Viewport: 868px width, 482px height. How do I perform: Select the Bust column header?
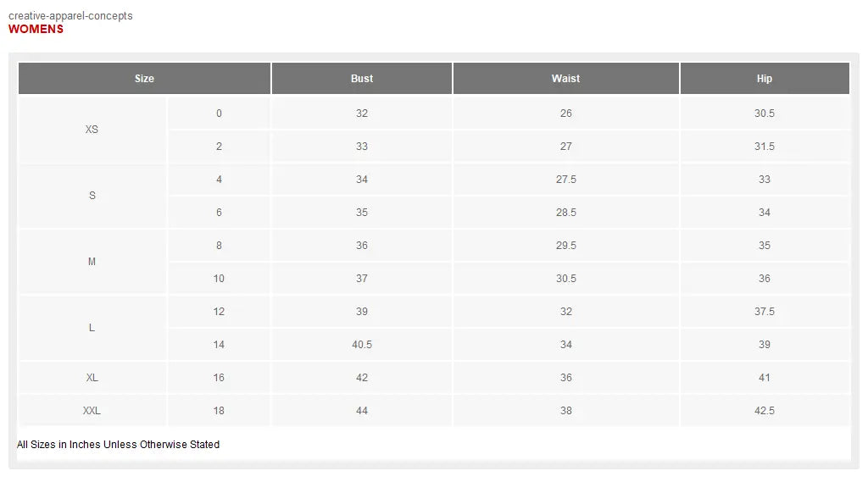pos(362,79)
